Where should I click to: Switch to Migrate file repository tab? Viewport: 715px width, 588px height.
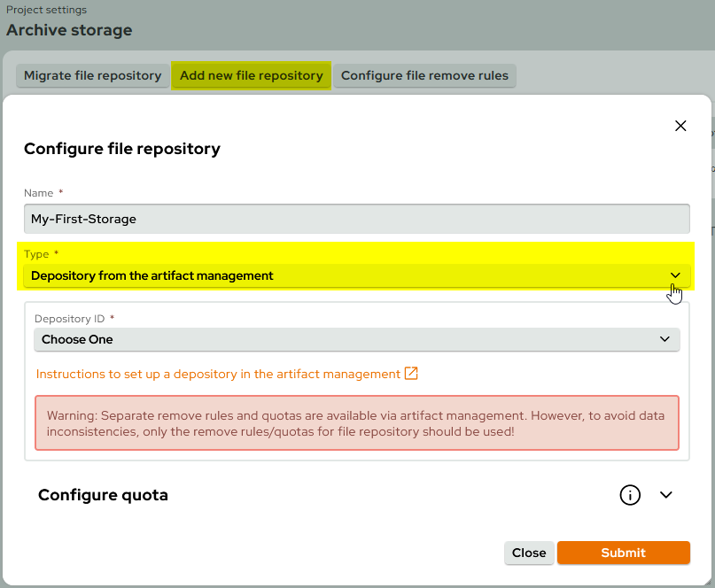coord(92,75)
